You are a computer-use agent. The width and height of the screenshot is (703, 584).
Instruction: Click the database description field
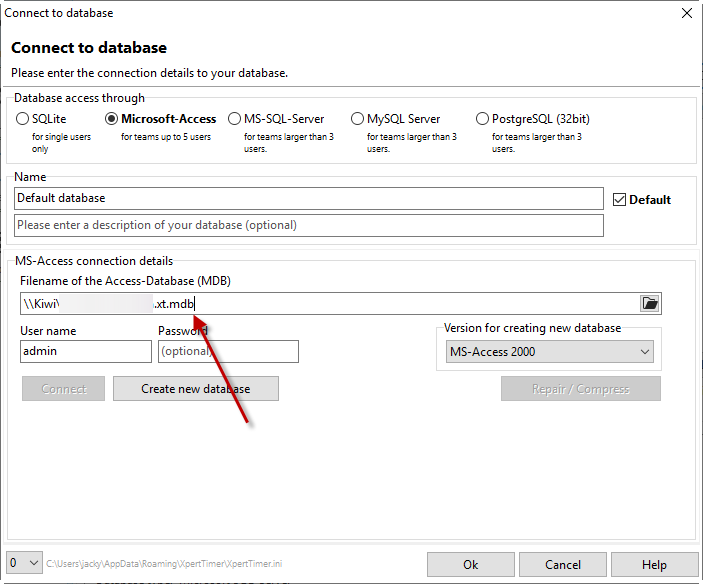[x=308, y=225]
